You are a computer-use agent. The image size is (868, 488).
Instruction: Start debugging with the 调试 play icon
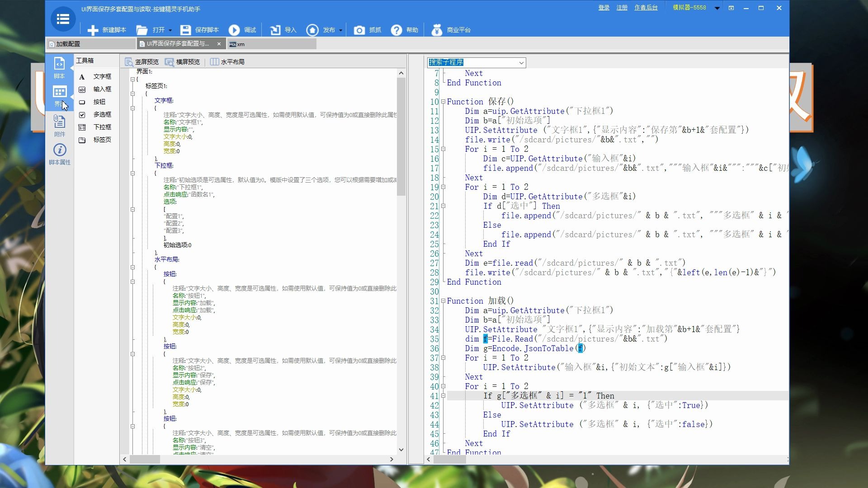[234, 30]
